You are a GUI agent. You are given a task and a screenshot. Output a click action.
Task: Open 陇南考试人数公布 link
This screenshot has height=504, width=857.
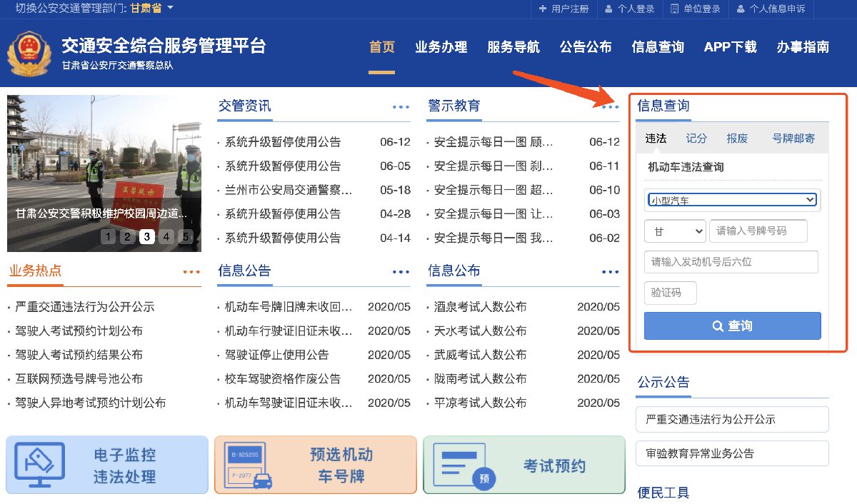coord(480,379)
